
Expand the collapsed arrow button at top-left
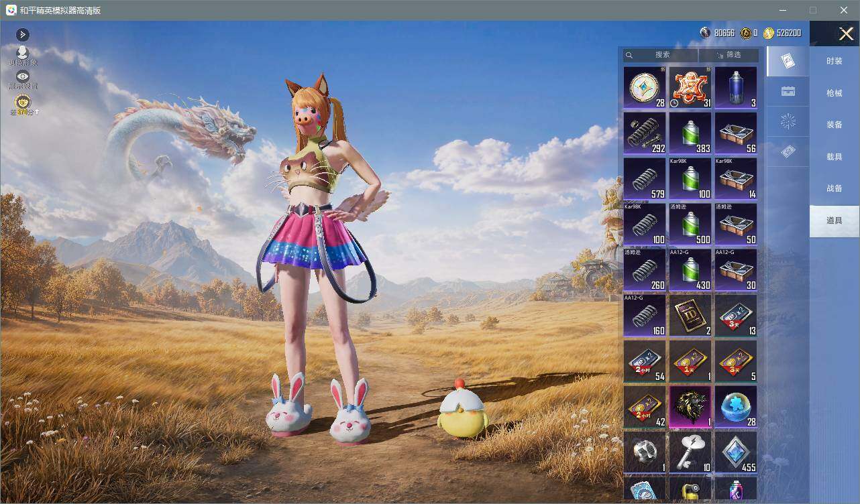23,34
